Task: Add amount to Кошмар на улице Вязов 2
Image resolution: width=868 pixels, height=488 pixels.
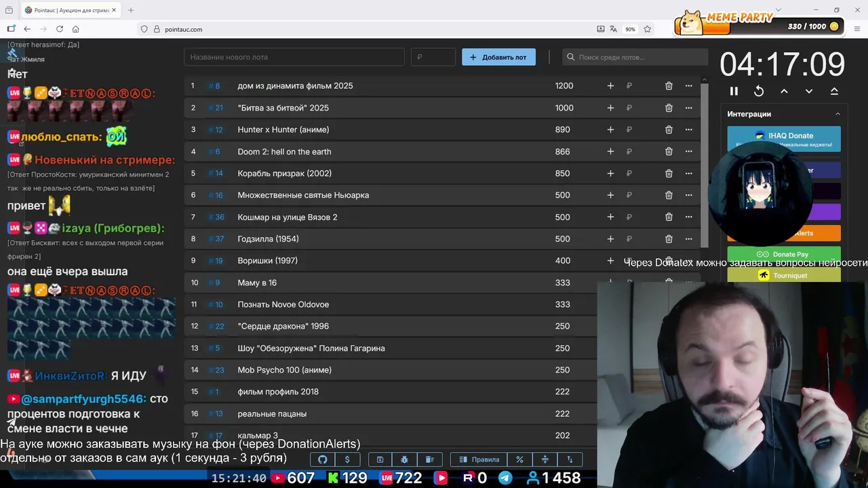Action: 610,217
